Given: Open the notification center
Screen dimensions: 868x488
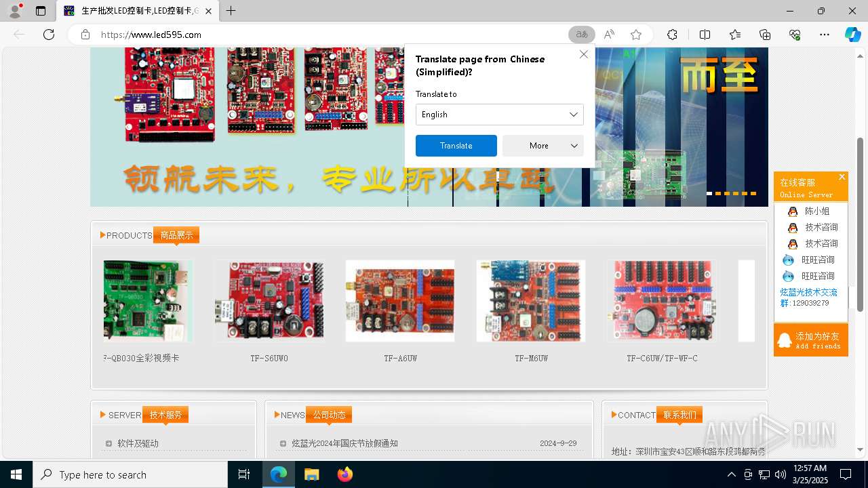Looking at the screenshot, I should click(846, 474).
